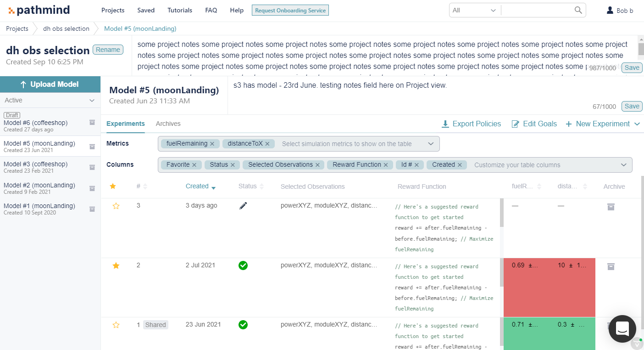The width and height of the screenshot is (644, 350).
Task: Click the red fuelRemaining cell 0.69
Action: pos(527,288)
